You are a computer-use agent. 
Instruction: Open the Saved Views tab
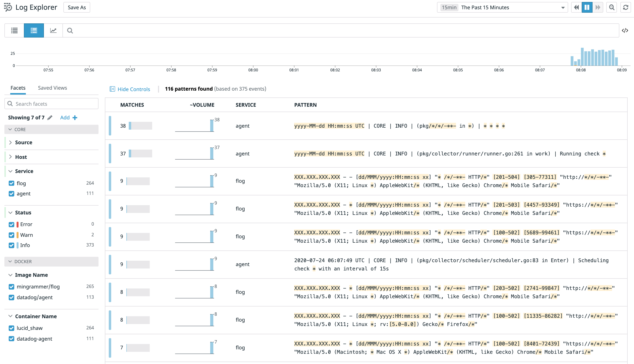pos(52,88)
